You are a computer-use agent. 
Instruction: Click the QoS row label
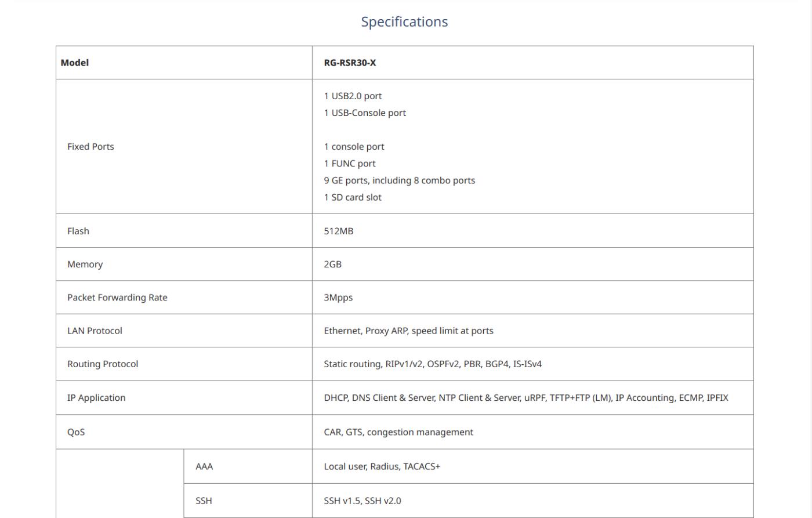coord(76,432)
